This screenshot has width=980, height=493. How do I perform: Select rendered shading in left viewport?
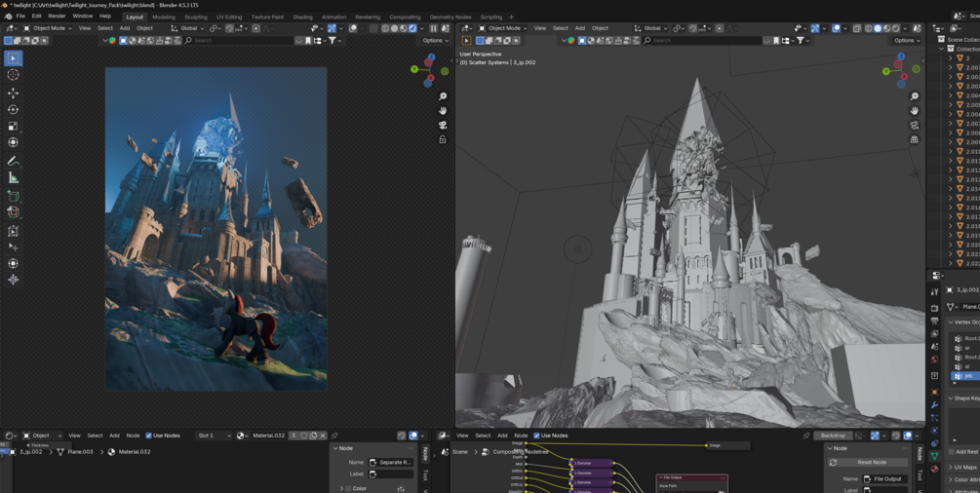412,28
